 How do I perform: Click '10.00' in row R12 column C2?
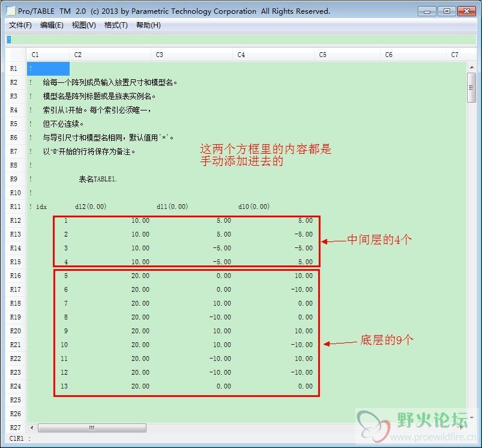click(140, 220)
